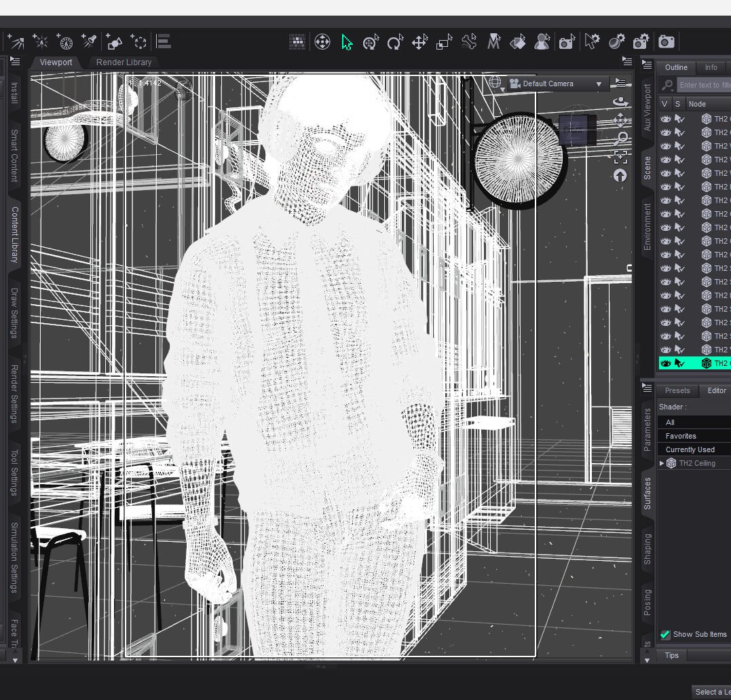Sort by the Node column header
Screen dimensions: 731x700
tap(709, 104)
